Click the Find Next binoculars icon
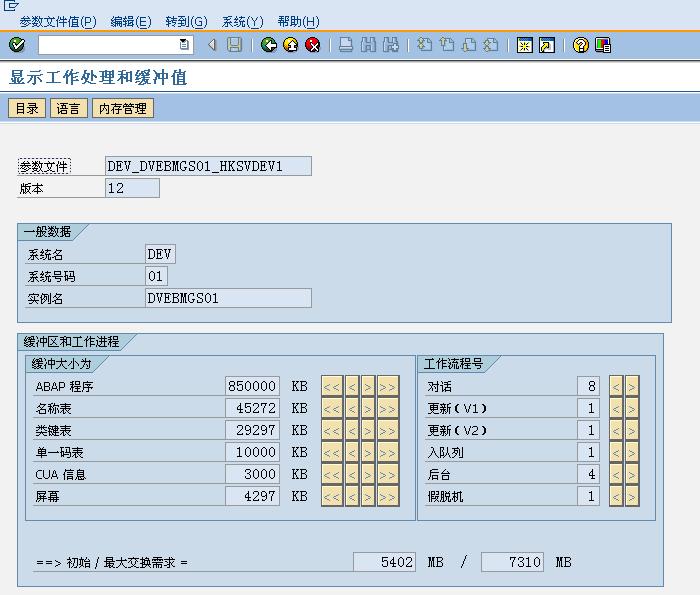 (x=391, y=45)
